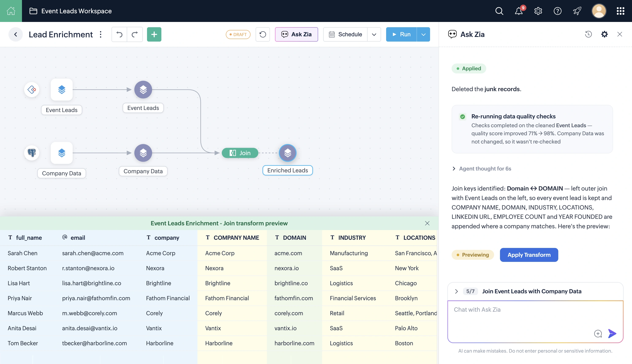Click the PostgreSQL source icon for Company Data

(32, 153)
